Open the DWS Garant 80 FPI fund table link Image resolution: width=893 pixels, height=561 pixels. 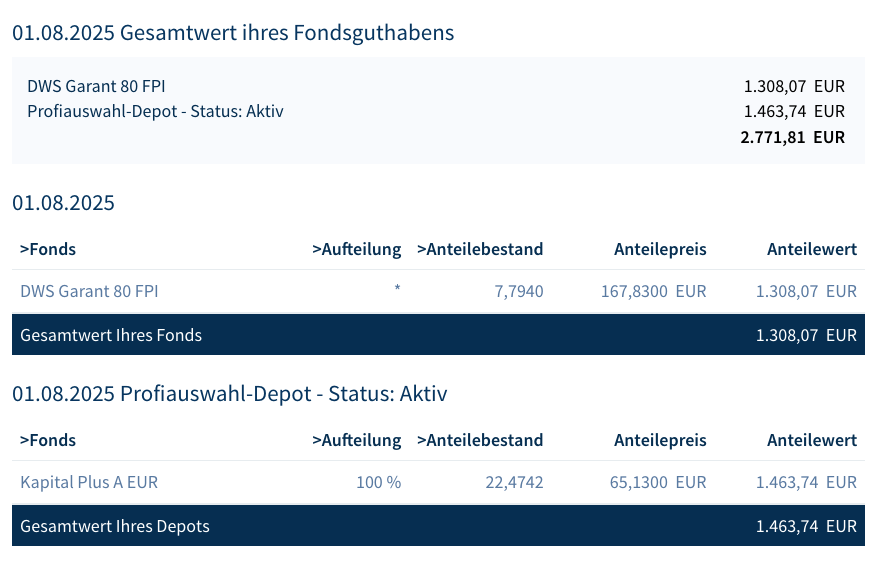pyautogui.click(x=89, y=291)
